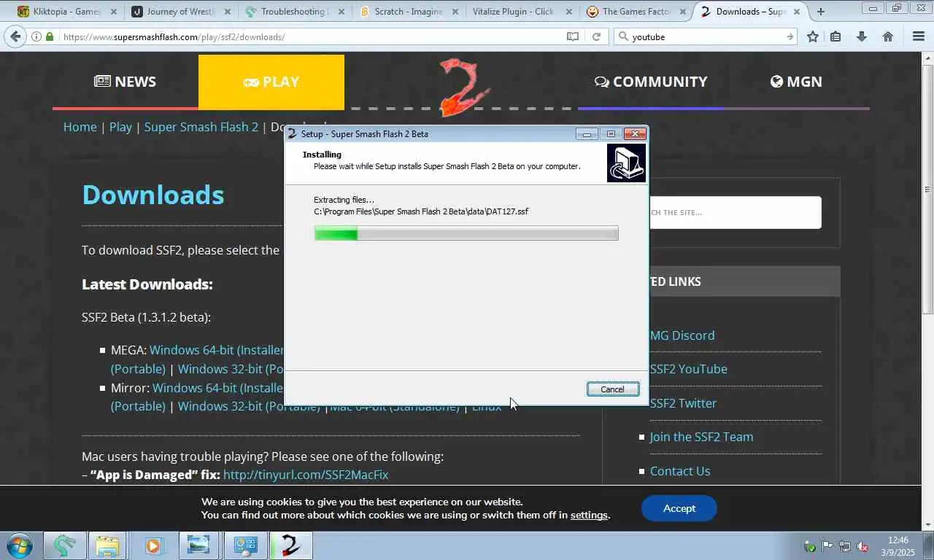The height and width of the screenshot is (560, 934).
Task: Click the security shield tray icon
Action: (809, 546)
